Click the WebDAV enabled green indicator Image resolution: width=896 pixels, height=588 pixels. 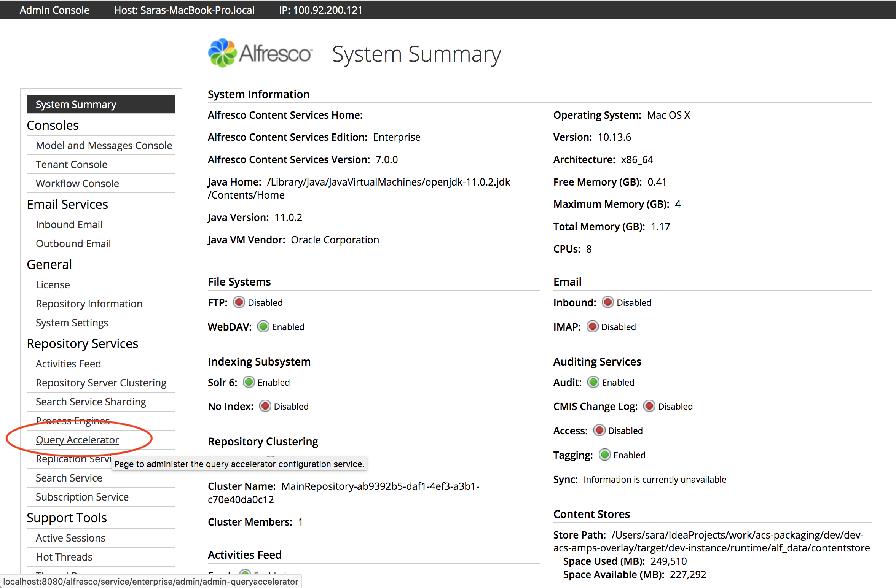(263, 326)
